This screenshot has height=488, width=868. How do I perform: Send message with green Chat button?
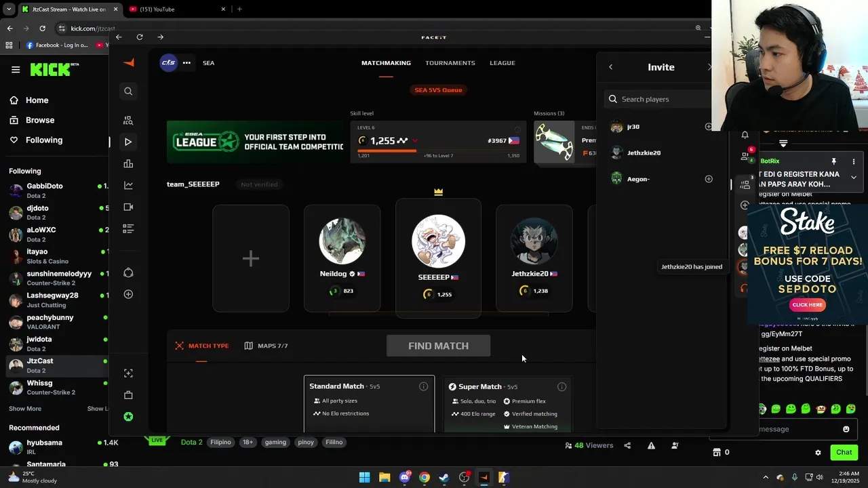click(x=844, y=452)
